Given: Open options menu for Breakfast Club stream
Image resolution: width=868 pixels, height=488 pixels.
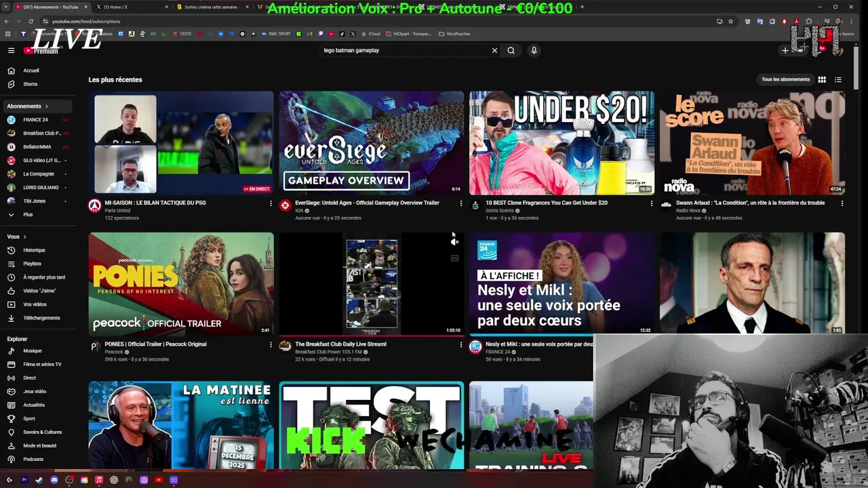Looking at the screenshot, I should pyautogui.click(x=461, y=345).
